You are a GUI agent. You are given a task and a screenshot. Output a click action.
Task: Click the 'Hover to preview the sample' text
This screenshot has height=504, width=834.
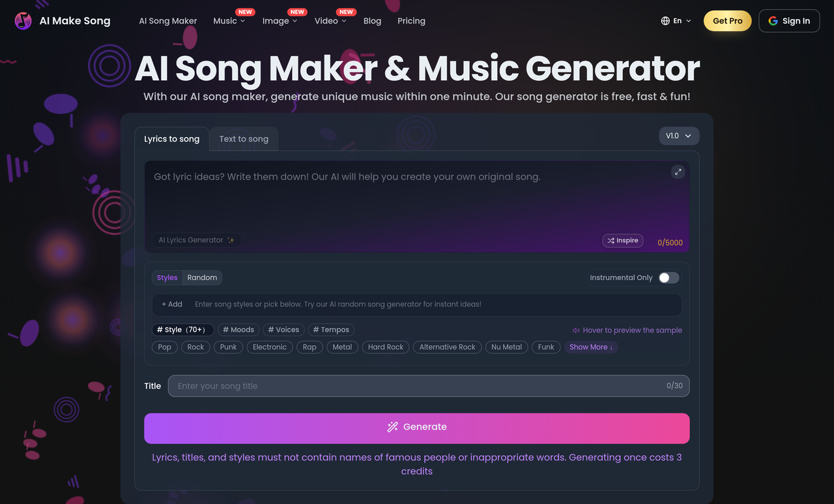[633, 330]
